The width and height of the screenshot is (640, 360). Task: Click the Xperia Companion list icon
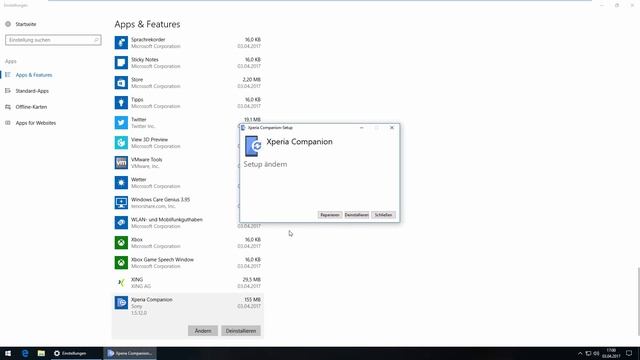pyautogui.click(x=121, y=302)
